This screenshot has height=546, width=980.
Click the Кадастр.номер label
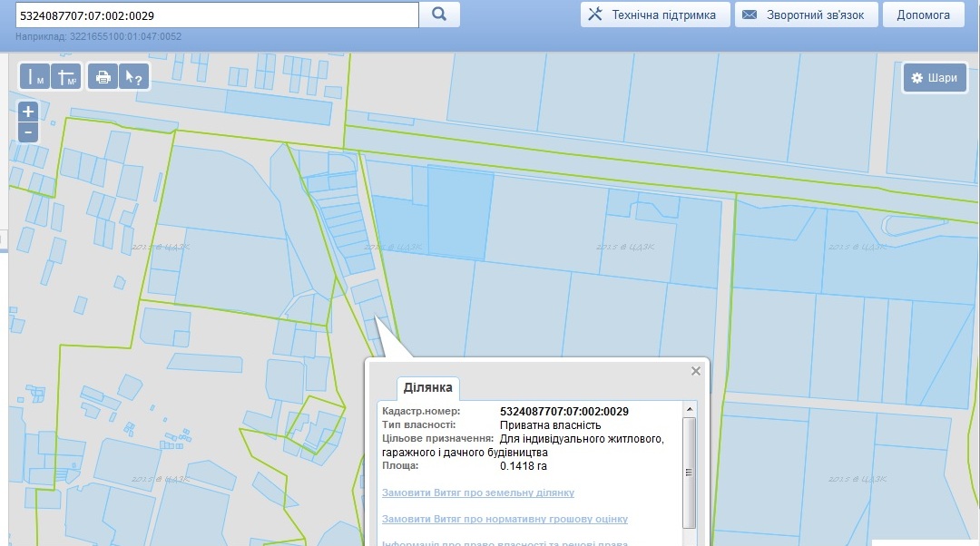point(421,411)
